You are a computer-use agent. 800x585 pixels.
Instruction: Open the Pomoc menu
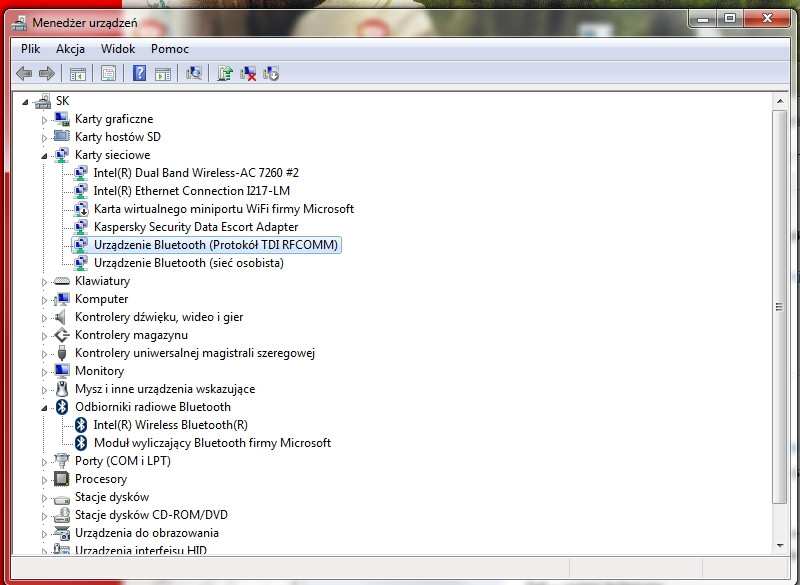click(x=169, y=49)
